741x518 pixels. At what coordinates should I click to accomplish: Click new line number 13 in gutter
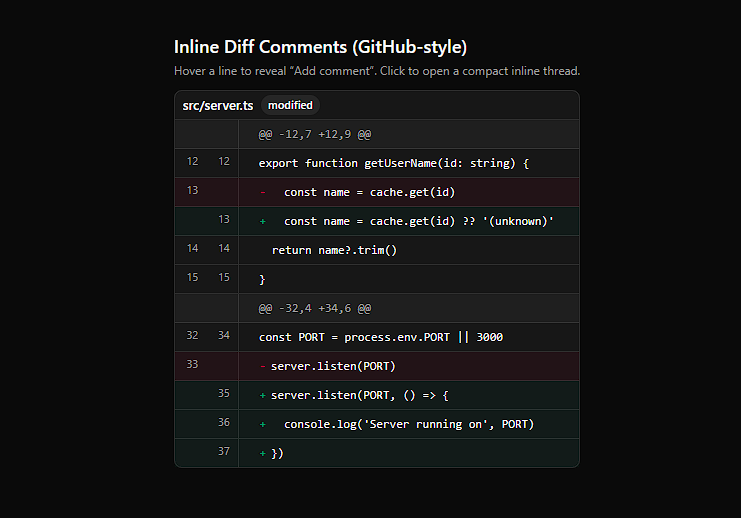[224, 219]
